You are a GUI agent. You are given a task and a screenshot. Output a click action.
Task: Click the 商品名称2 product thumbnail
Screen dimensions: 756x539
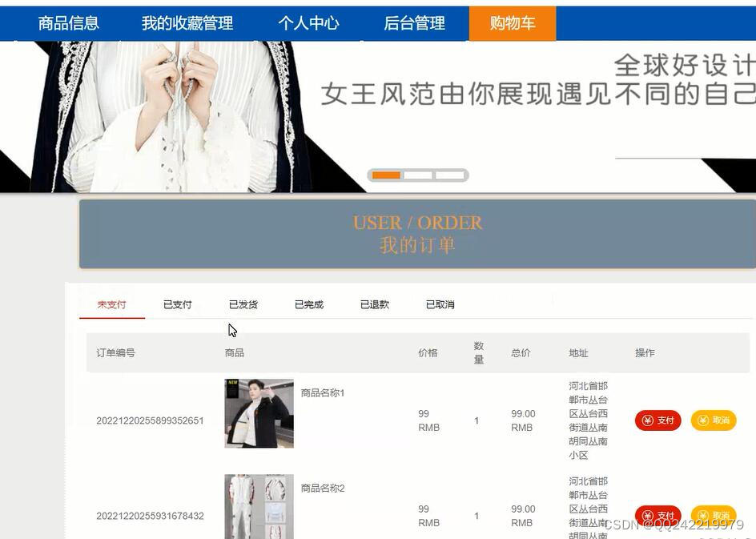[x=258, y=507]
